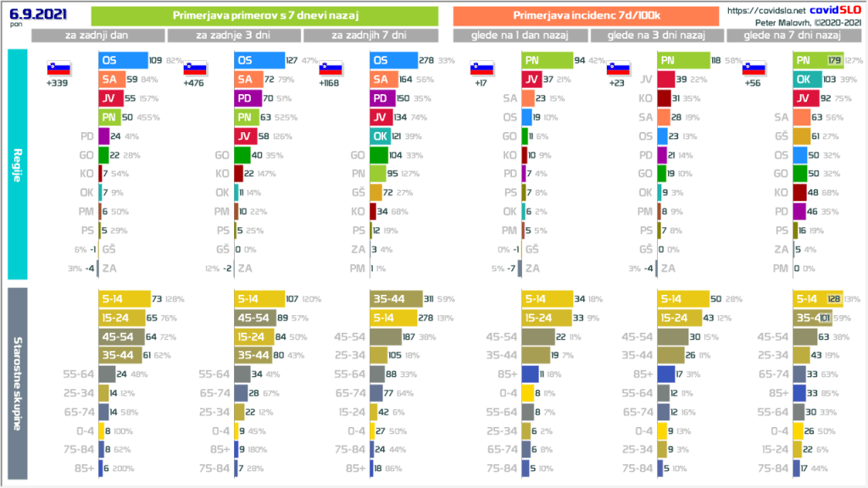Select the Slovenian flag above +23
This screenshot has width=868, height=488.
(x=618, y=69)
